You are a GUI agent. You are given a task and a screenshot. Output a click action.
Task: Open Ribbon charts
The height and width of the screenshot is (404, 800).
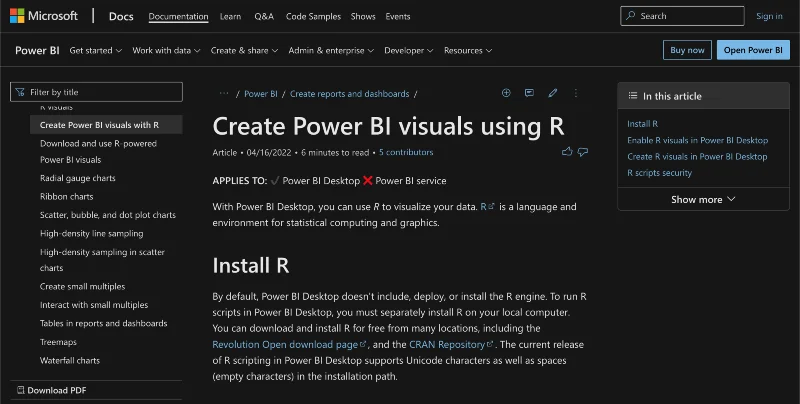coord(66,196)
